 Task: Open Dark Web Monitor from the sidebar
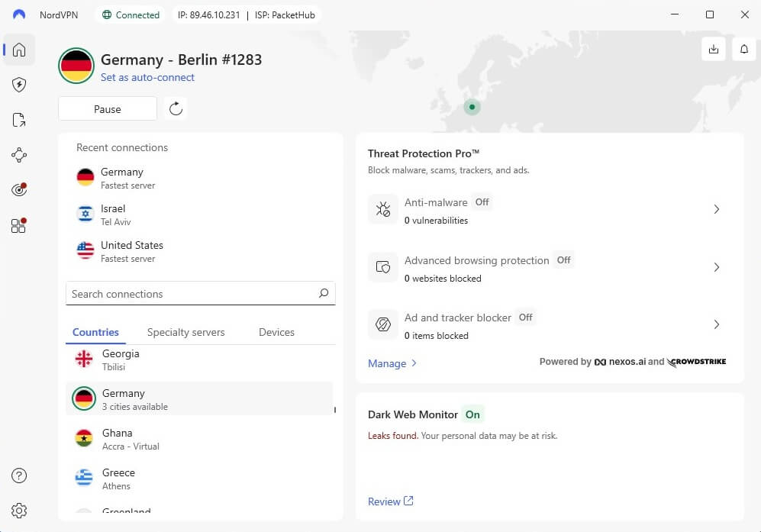(18, 190)
